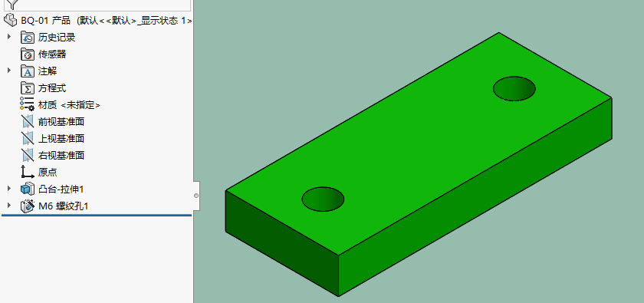
Task: Select the 传感器 text label
Action: (52, 54)
